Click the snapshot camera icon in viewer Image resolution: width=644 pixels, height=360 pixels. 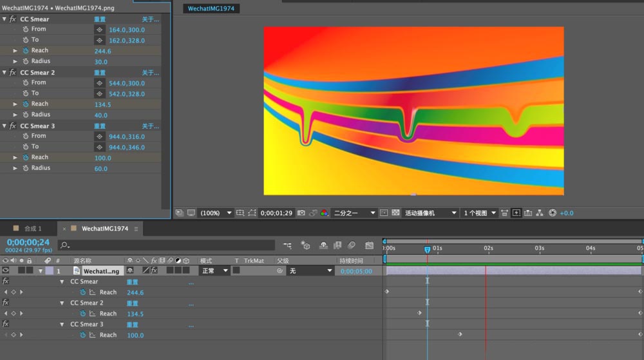click(x=301, y=213)
